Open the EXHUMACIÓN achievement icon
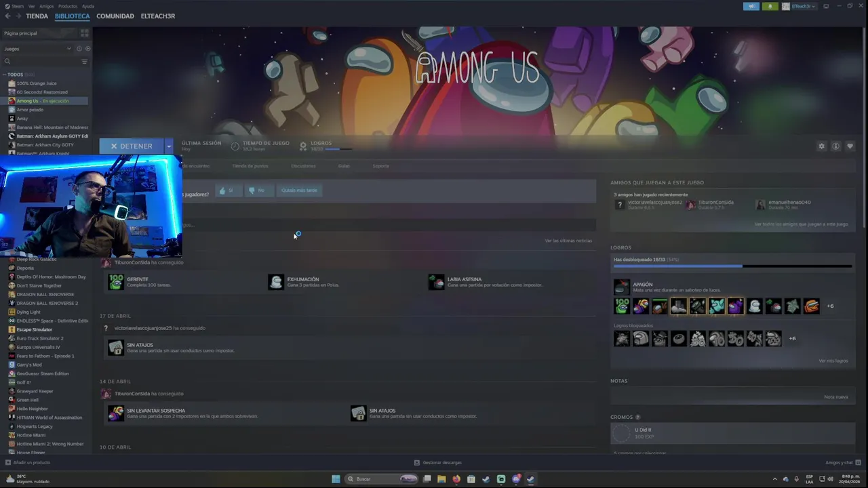This screenshot has width=868, height=488. click(276, 282)
